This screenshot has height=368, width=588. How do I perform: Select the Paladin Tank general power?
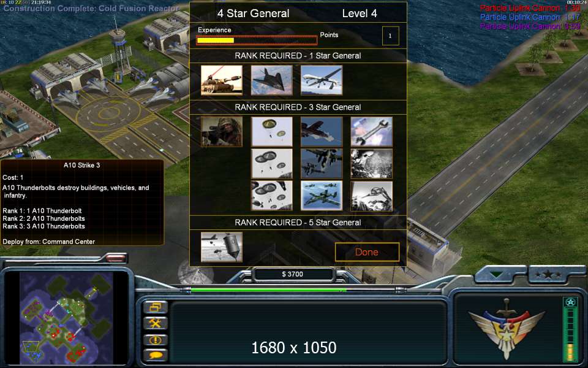pos(222,80)
